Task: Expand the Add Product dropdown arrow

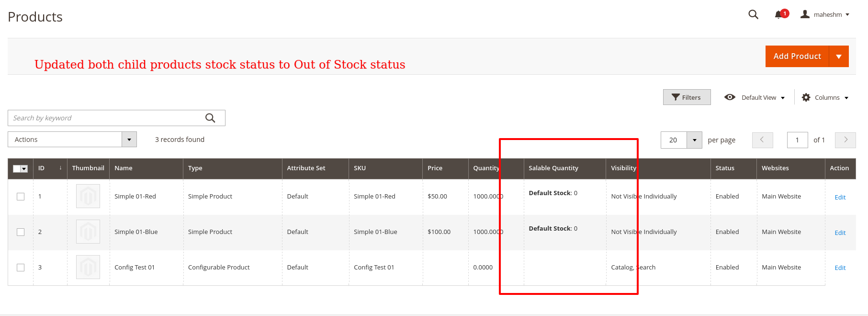Action: tap(839, 56)
